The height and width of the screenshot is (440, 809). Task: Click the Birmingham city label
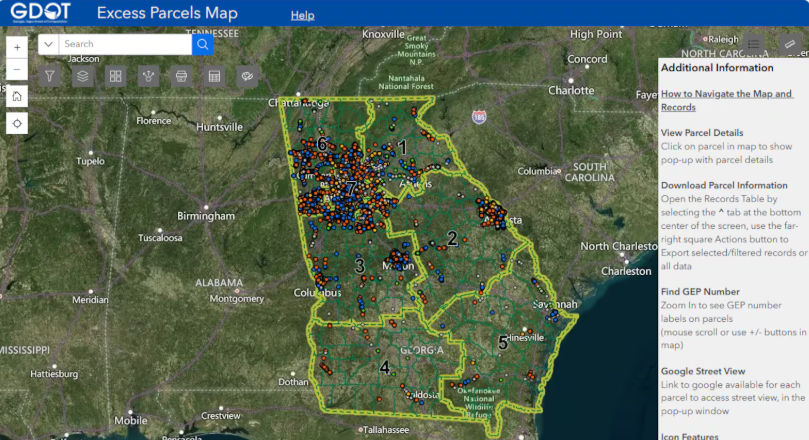coord(206,216)
